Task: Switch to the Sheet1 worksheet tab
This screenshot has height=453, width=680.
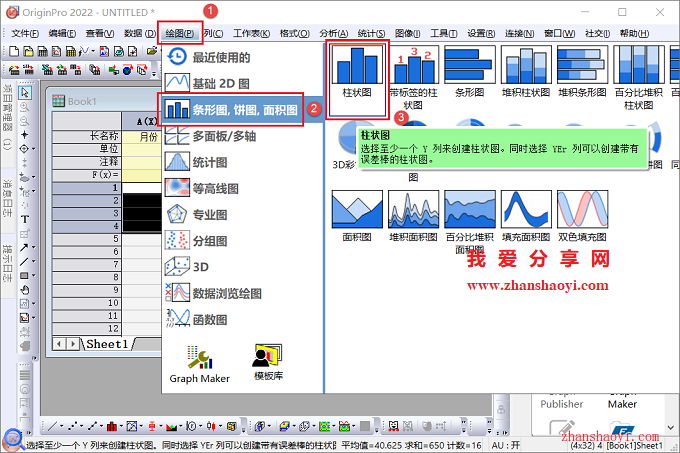Action: pos(107,344)
